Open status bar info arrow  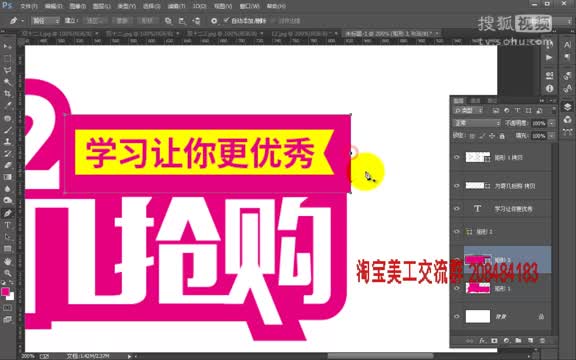129,356
